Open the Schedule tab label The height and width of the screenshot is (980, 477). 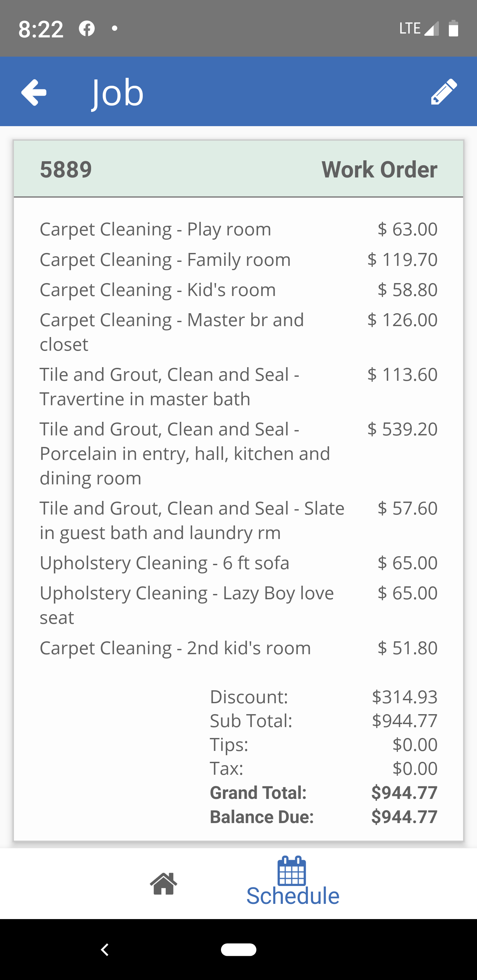point(293,896)
